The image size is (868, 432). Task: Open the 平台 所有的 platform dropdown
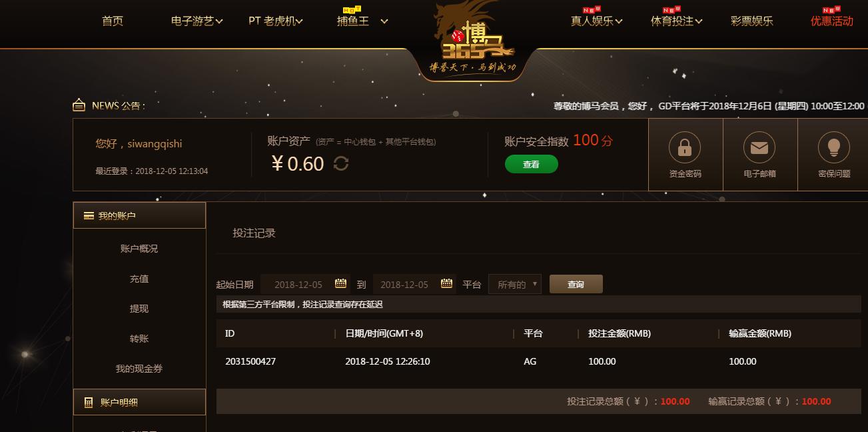pyautogui.click(x=515, y=284)
